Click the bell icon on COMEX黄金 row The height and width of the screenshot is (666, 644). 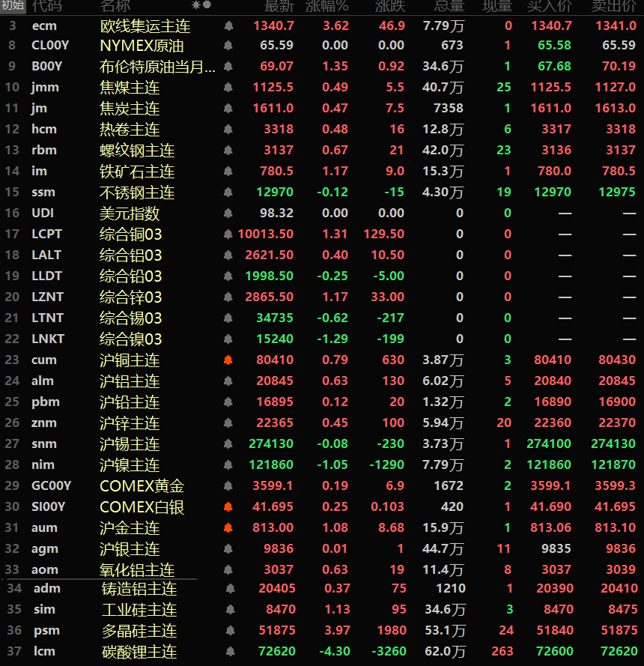pyautogui.click(x=228, y=486)
